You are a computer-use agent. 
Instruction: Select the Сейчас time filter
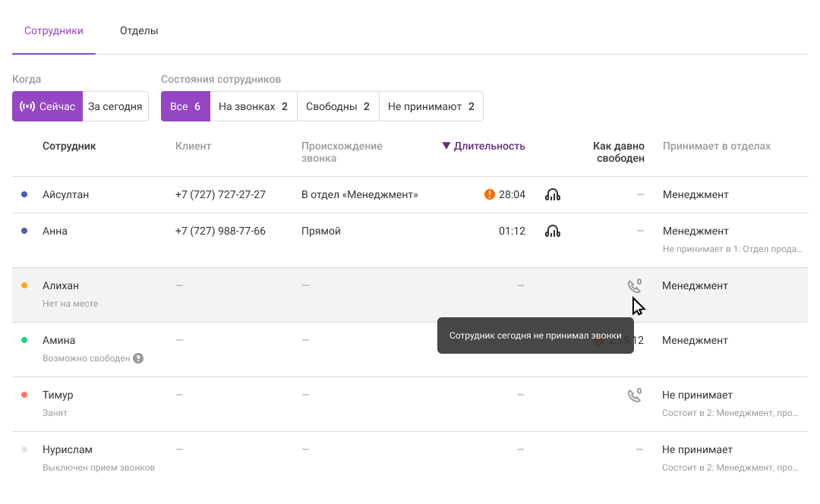(x=47, y=107)
